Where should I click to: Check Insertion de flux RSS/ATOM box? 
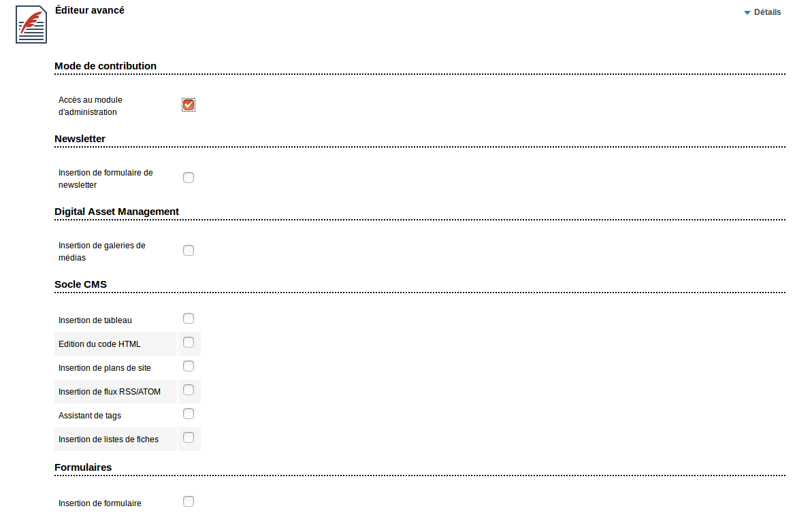point(189,390)
